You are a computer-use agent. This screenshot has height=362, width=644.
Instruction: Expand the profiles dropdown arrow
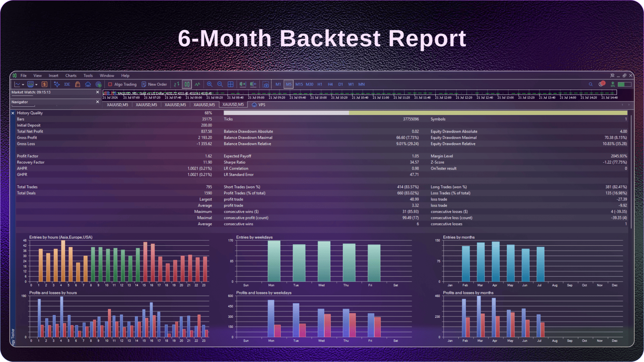36,85
